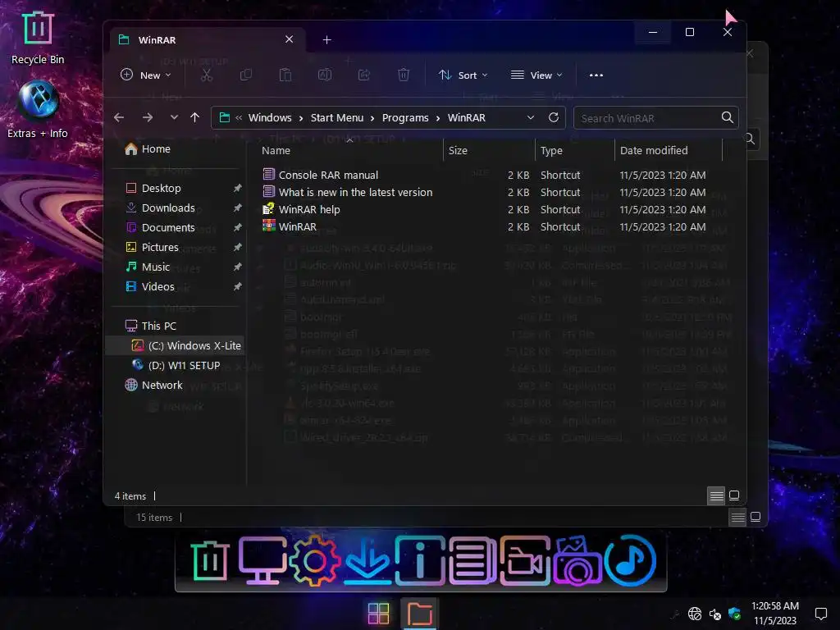Sort by the Name column header
This screenshot has height=630, width=840.
351,151
